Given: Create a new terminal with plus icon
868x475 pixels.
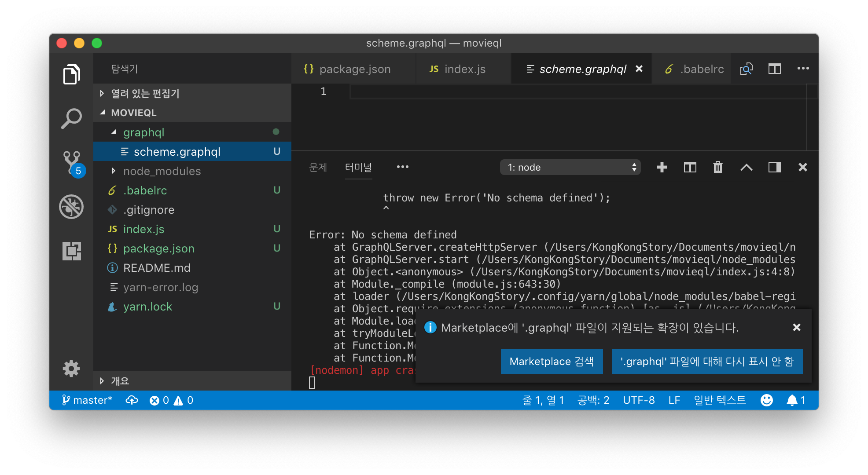Looking at the screenshot, I should (662, 167).
